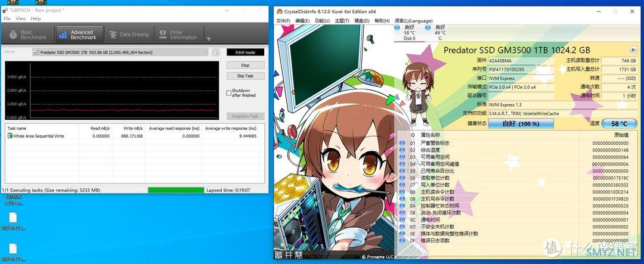This screenshot has width=644, height=264.
Task: Click status orb for 01 严重警告标志
Action: pyautogui.click(x=402, y=143)
